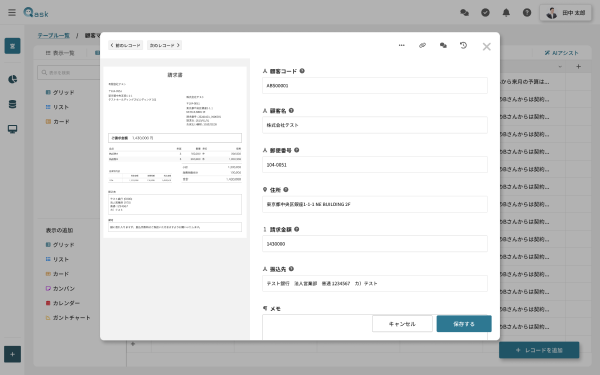Show help for 郵便番号 field
This screenshot has height=375, width=600.
[x=297, y=150]
